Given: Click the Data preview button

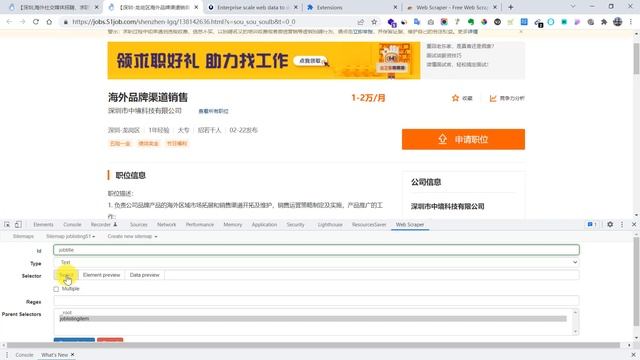Looking at the screenshot, I should (x=144, y=275).
